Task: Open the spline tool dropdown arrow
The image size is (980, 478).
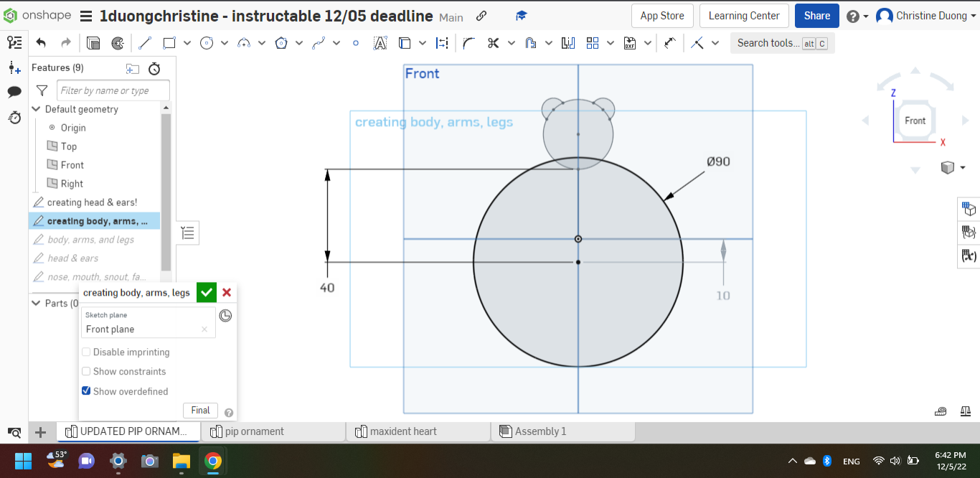Action: 336,43
